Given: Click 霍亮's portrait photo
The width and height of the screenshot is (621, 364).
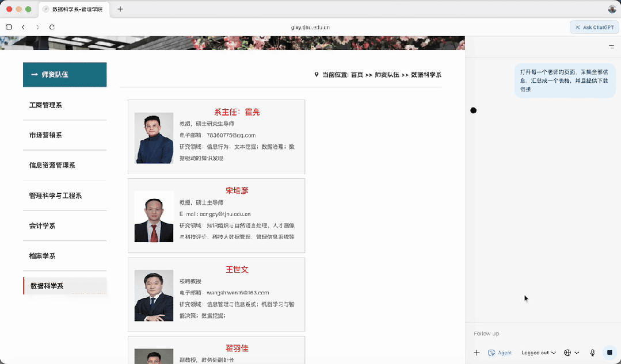Looking at the screenshot, I should click(x=154, y=137).
